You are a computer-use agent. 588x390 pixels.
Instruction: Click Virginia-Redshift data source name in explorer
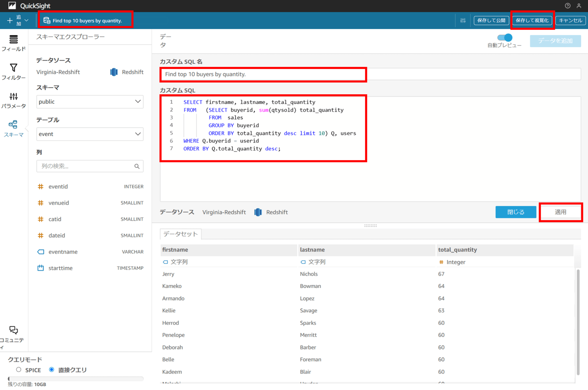(x=58, y=72)
